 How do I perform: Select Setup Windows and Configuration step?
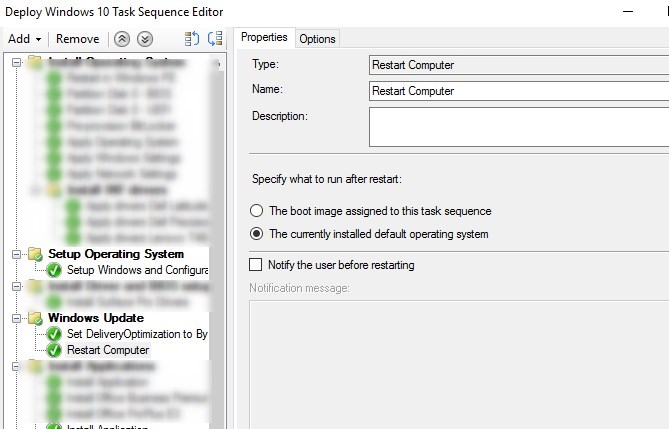[137, 270]
